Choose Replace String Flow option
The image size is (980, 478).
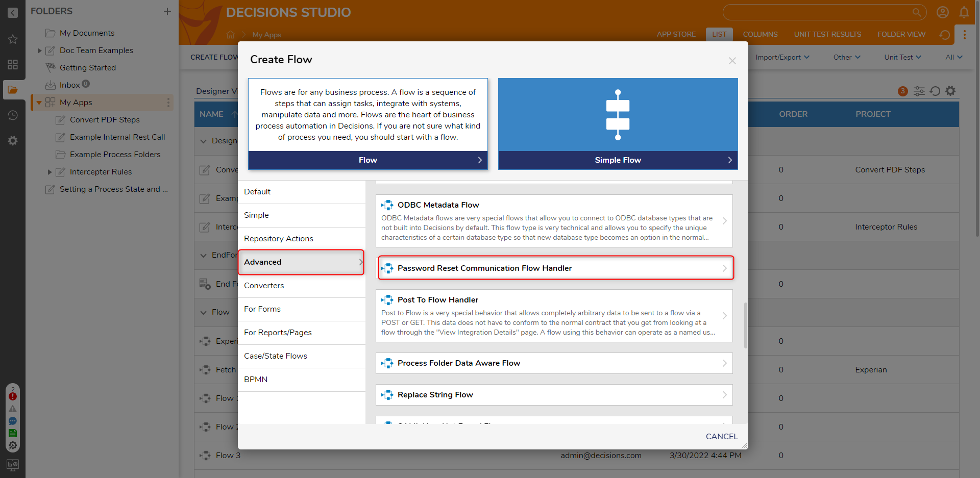coord(554,395)
